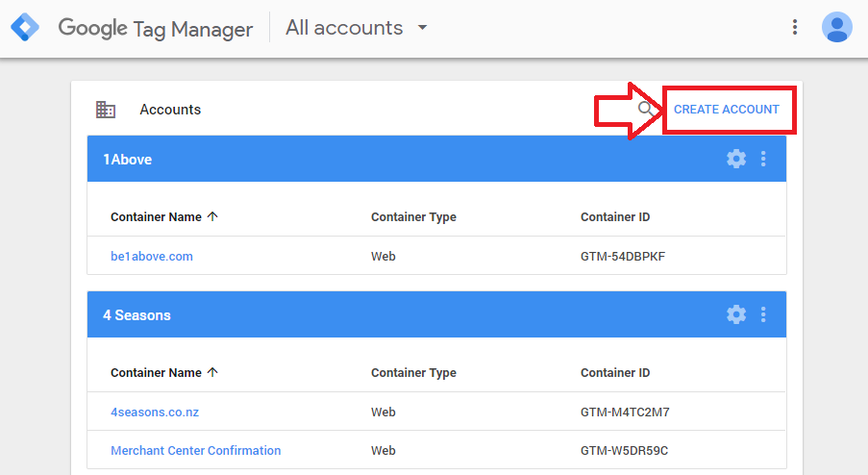This screenshot has height=475, width=868.
Task: Sort 4 Seasons containers by Container Name arrow
Action: click(x=212, y=372)
